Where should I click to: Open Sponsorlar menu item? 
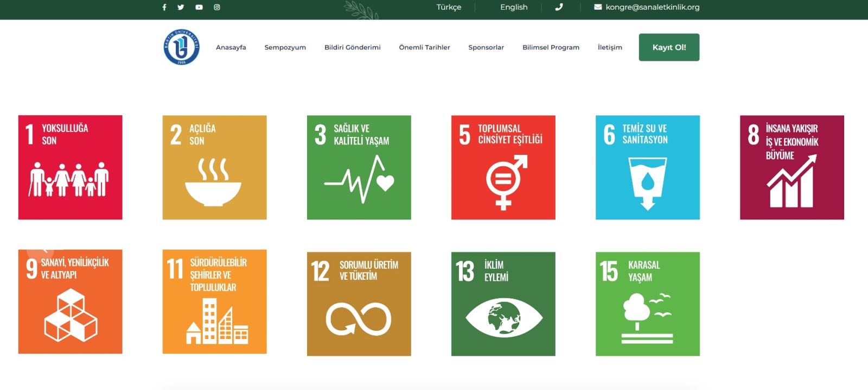pyautogui.click(x=486, y=47)
